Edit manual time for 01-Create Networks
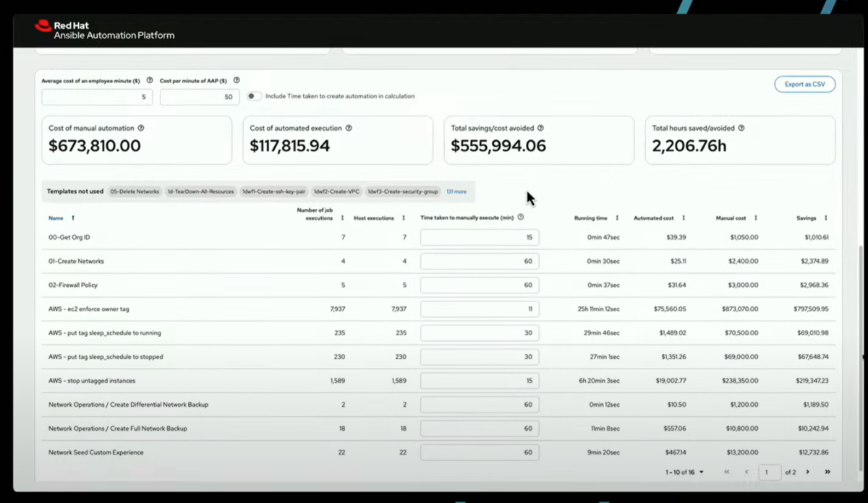Screen dimensions: 868x503 (x=480, y=261)
